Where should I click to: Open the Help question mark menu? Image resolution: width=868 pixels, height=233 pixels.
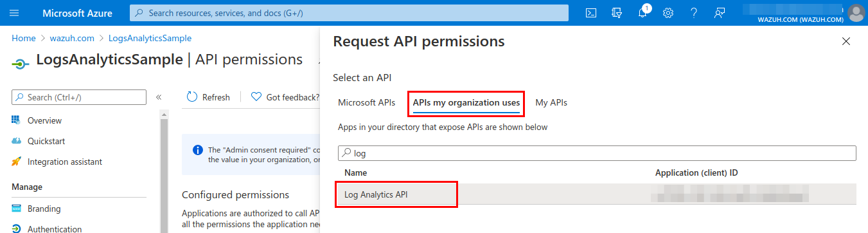click(x=694, y=13)
